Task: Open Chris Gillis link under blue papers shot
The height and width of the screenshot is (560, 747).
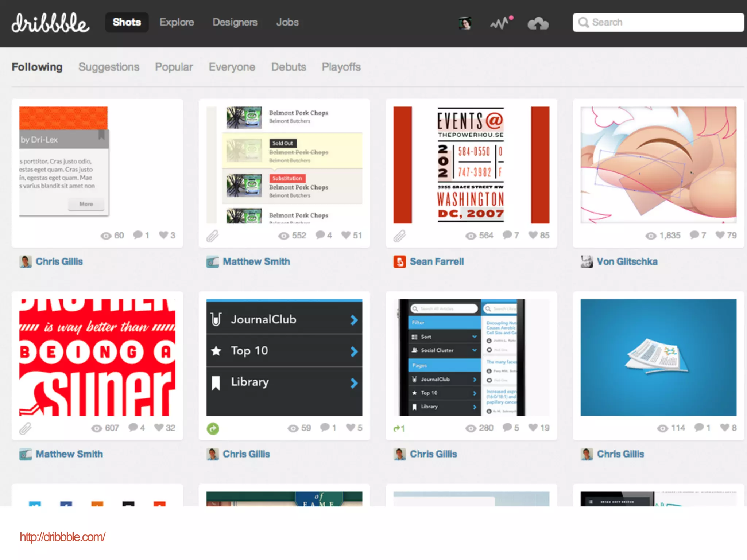Action: pyautogui.click(x=620, y=454)
